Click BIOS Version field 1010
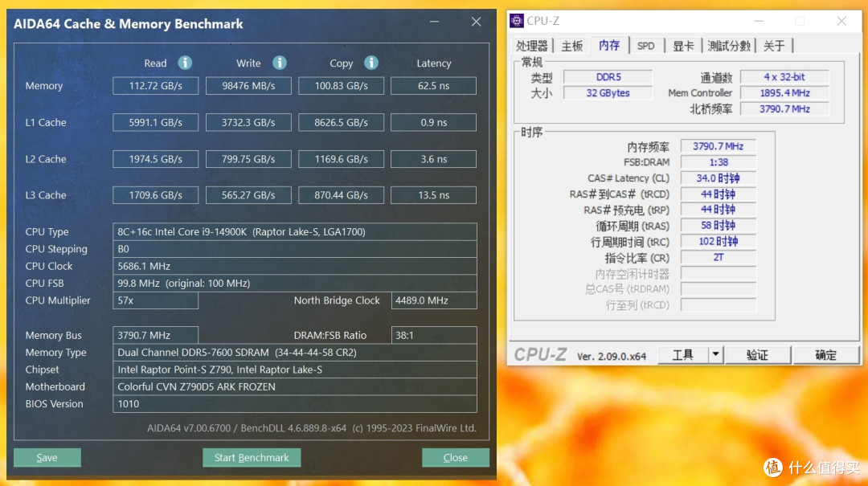The height and width of the screenshot is (486, 868). click(x=294, y=403)
